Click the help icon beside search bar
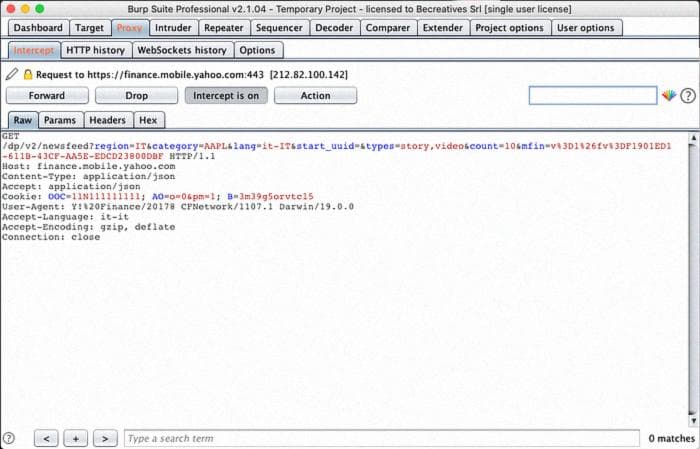The width and height of the screenshot is (700, 449). (8, 438)
